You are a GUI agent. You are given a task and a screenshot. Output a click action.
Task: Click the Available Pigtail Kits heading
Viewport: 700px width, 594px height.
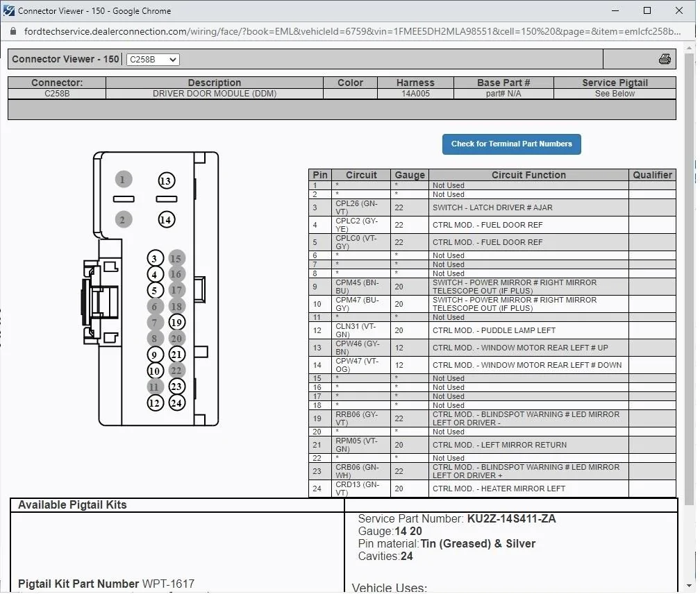[72, 504]
